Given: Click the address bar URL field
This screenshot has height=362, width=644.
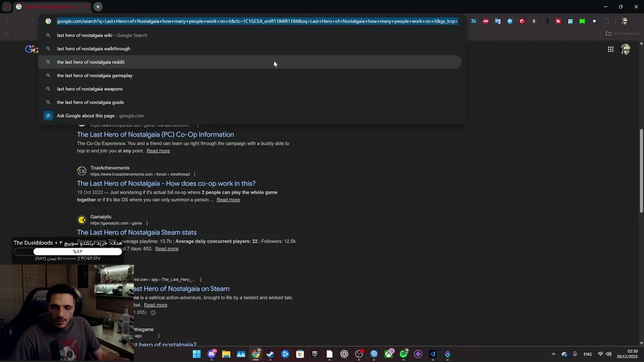Looking at the screenshot, I should point(257,21).
